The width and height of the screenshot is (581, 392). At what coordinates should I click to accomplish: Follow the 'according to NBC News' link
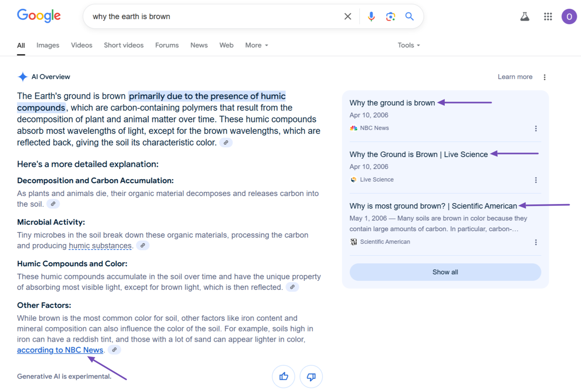pyautogui.click(x=60, y=350)
